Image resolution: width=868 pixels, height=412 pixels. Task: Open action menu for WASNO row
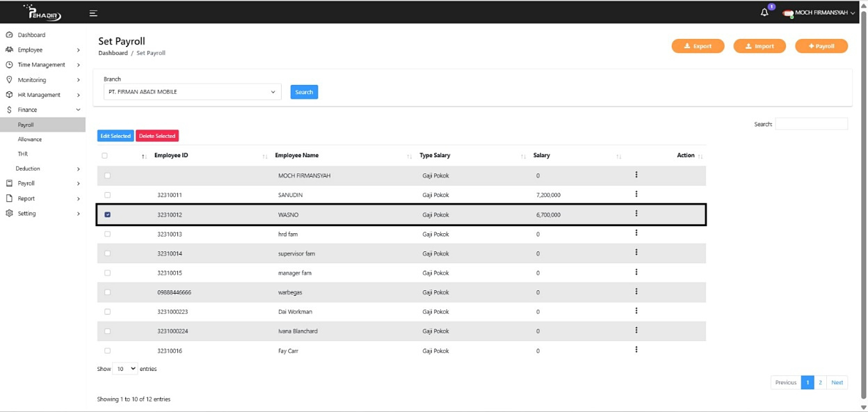pos(636,214)
